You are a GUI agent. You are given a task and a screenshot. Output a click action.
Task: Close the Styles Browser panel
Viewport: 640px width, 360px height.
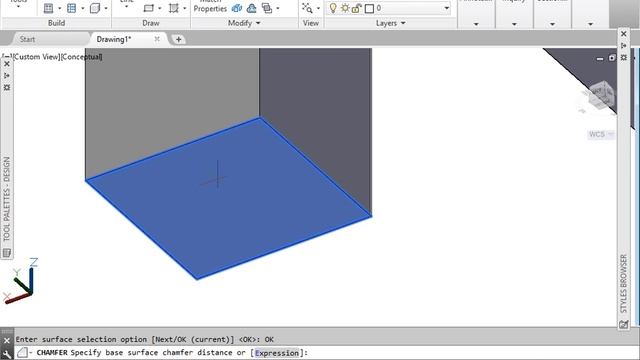[x=624, y=34]
